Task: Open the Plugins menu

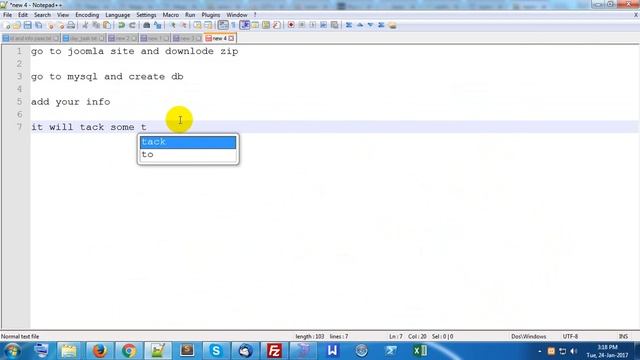Action: tap(211, 15)
